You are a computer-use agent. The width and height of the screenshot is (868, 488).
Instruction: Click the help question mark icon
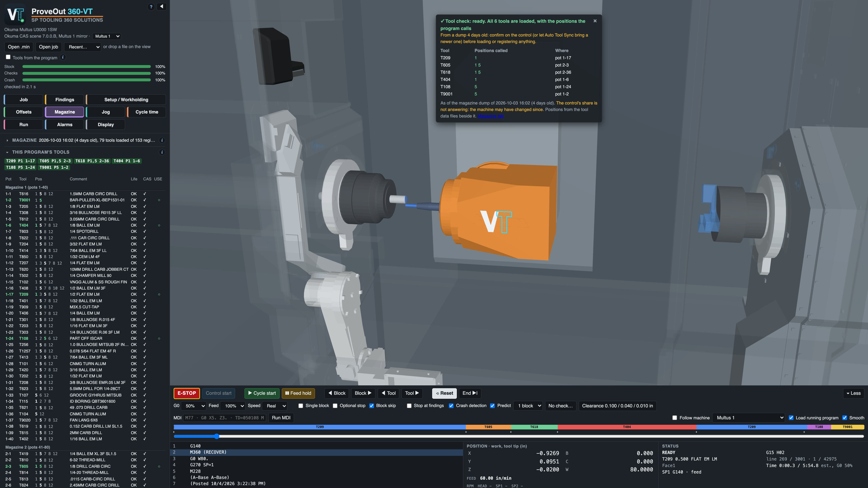pyautogui.click(x=151, y=6)
